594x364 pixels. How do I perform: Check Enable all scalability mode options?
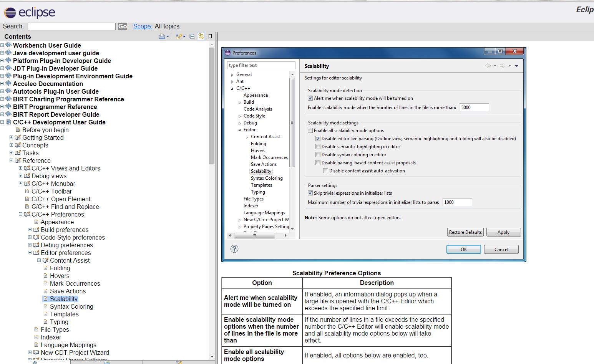310,131
